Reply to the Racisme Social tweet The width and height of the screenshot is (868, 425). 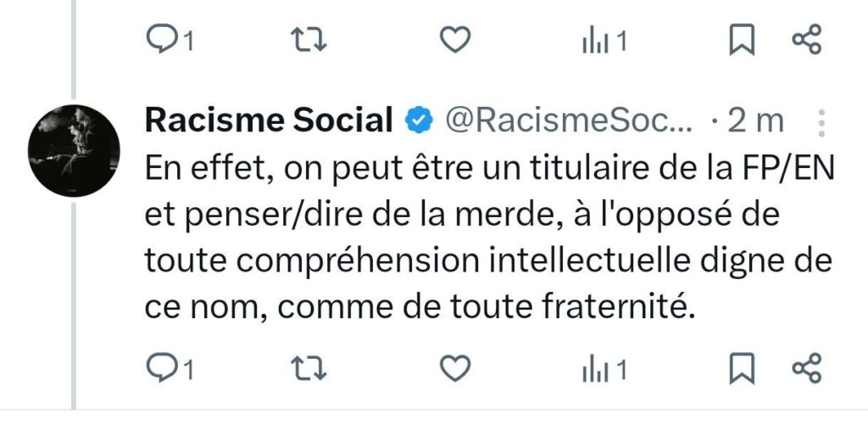coord(159,369)
